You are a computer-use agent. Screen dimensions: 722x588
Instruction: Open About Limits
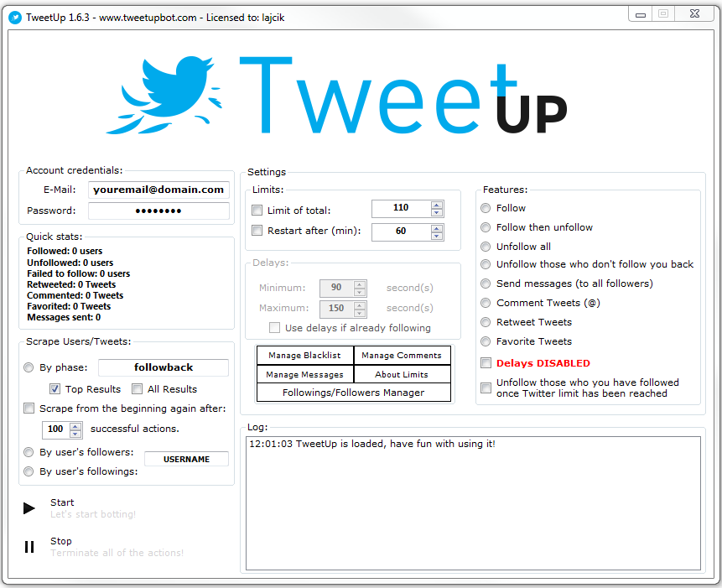[x=402, y=374]
